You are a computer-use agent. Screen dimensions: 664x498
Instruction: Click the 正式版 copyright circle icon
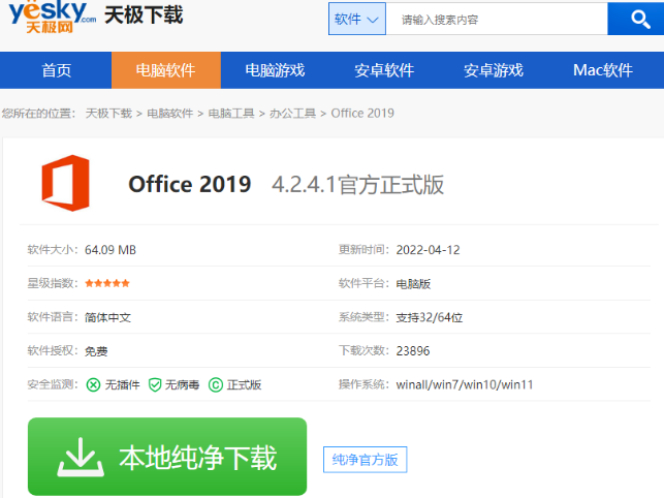pyautogui.click(x=216, y=385)
